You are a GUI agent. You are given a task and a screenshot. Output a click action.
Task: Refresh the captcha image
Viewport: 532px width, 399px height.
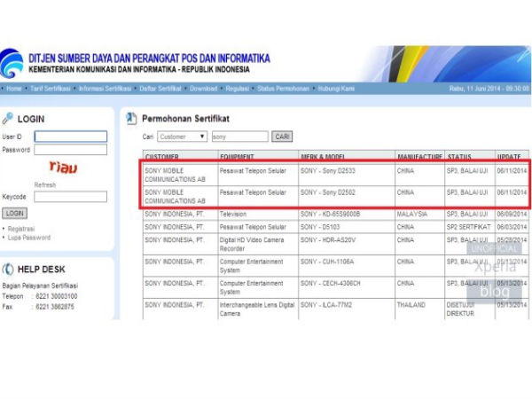pyautogui.click(x=45, y=185)
